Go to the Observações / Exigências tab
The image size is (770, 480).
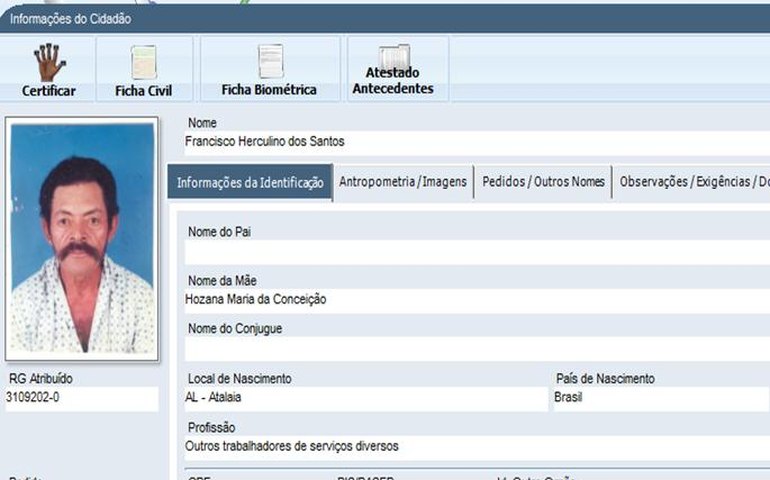pos(692,183)
